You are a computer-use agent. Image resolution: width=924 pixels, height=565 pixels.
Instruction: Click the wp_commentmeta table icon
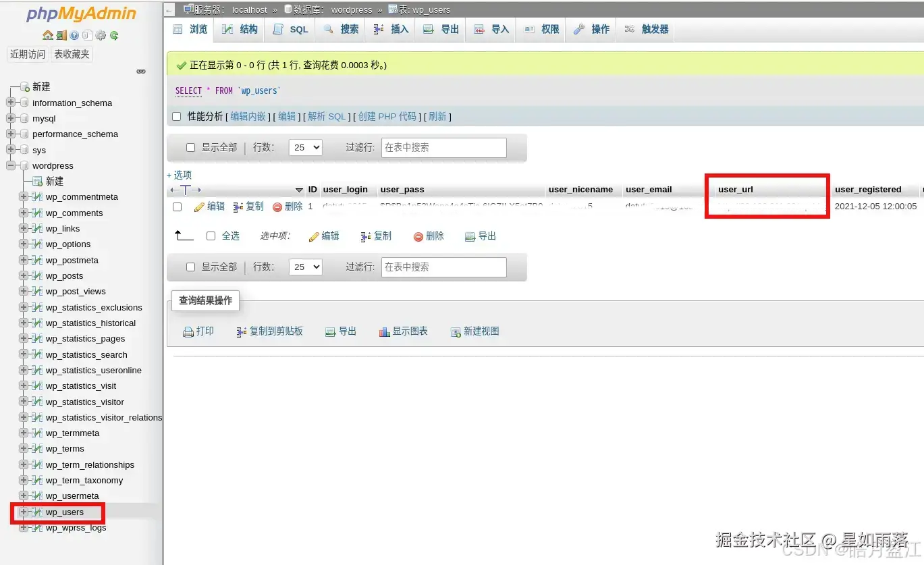coord(37,197)
